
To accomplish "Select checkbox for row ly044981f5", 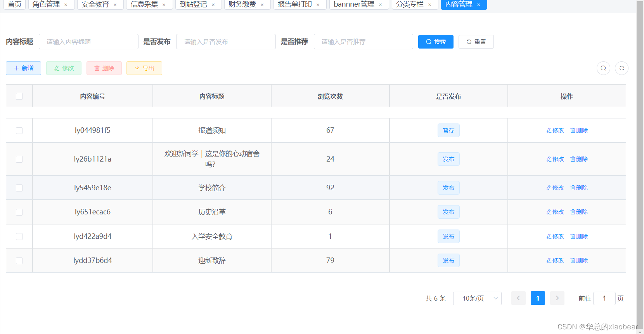I will 19,130.
